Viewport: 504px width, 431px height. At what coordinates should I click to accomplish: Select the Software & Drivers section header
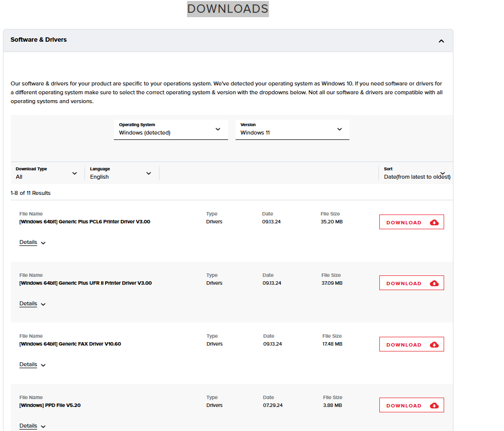coord(39,40)
